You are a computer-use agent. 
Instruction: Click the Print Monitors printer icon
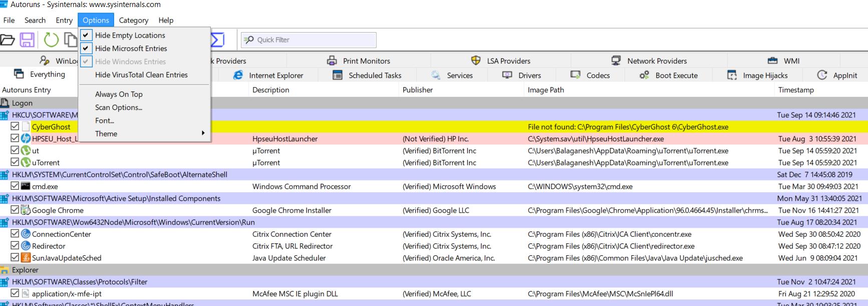click(x=332, y=61)
